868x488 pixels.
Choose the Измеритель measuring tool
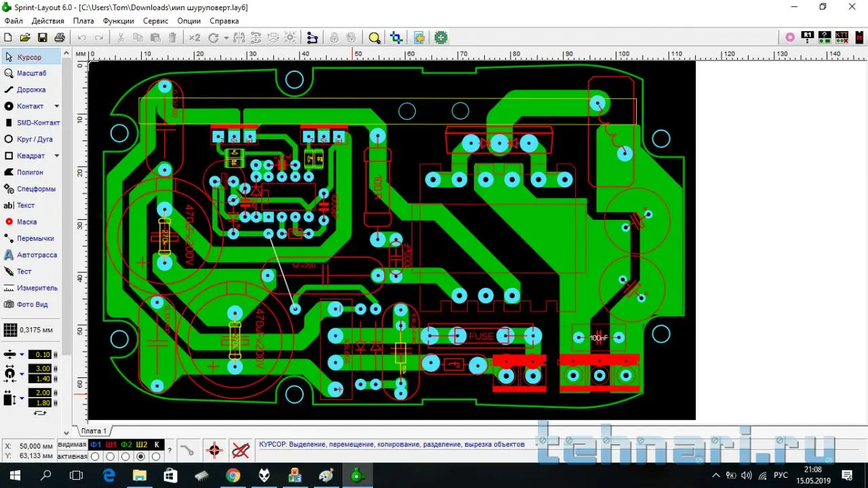[x=37, y=288]
